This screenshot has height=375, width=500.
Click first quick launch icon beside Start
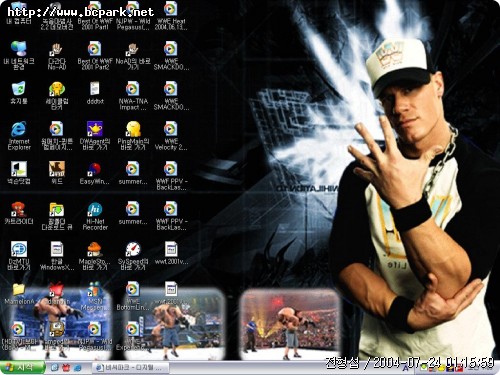pyautogui.click(x=54, y=368)
